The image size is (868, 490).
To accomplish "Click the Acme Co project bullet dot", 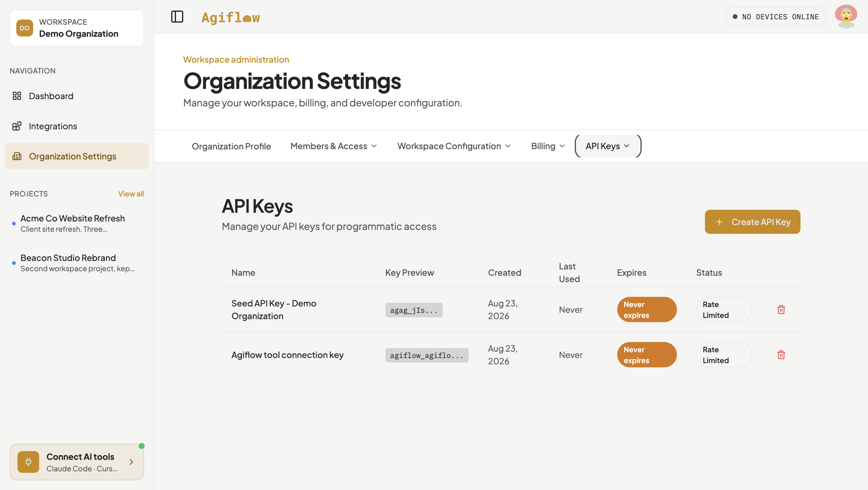I will (x=14, y=223).
